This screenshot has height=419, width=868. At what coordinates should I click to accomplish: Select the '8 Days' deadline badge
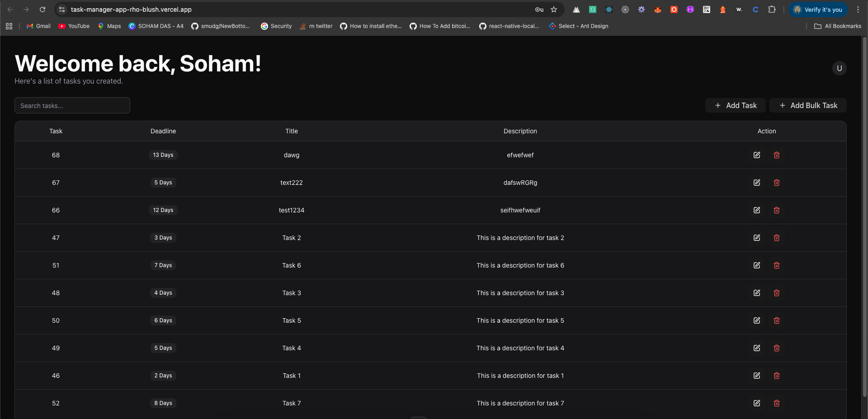[163, 403]
